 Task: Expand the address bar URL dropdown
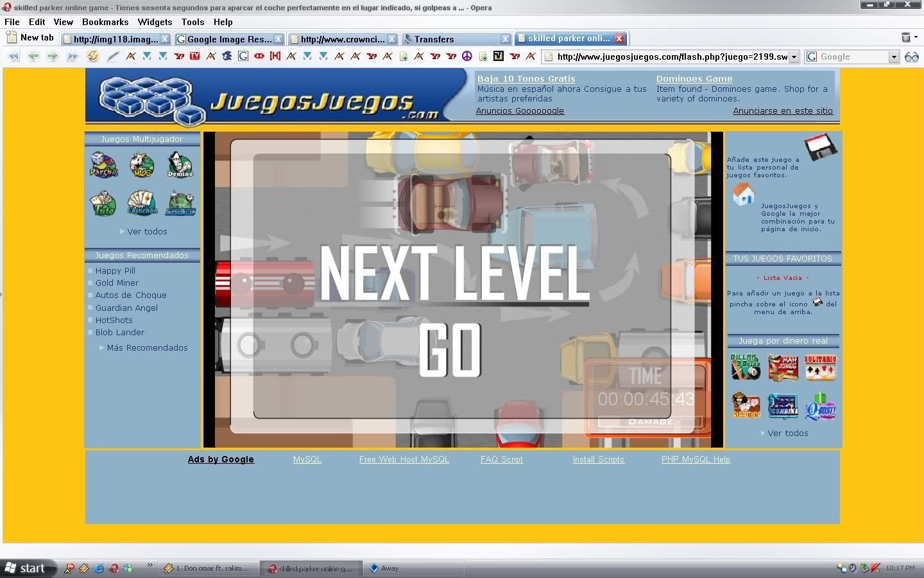794,57
